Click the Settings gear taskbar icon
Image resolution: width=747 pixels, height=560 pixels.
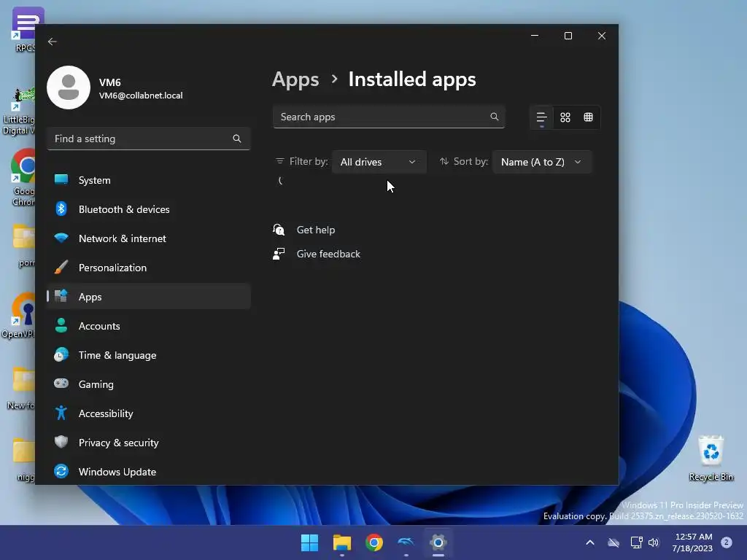click(438, 542)
